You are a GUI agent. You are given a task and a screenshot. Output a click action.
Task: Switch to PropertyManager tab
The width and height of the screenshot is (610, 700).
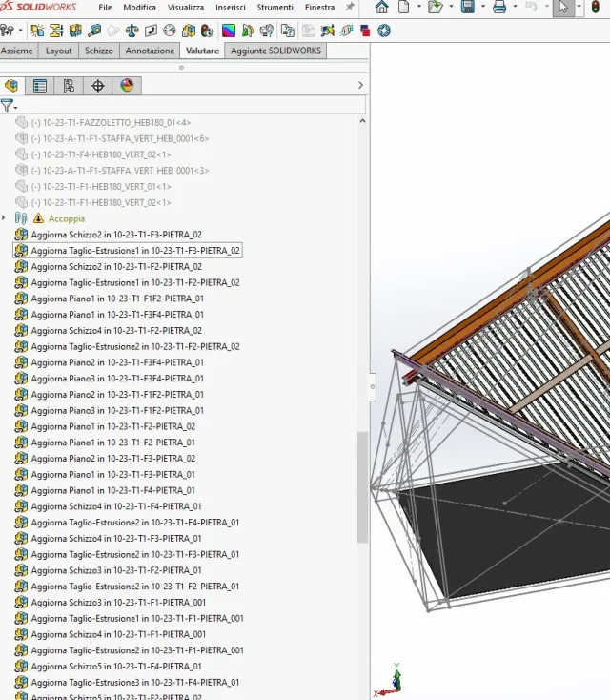40,85
